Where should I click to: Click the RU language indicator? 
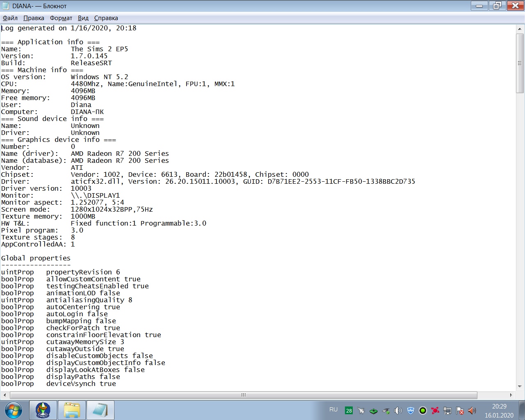(333, 410)
